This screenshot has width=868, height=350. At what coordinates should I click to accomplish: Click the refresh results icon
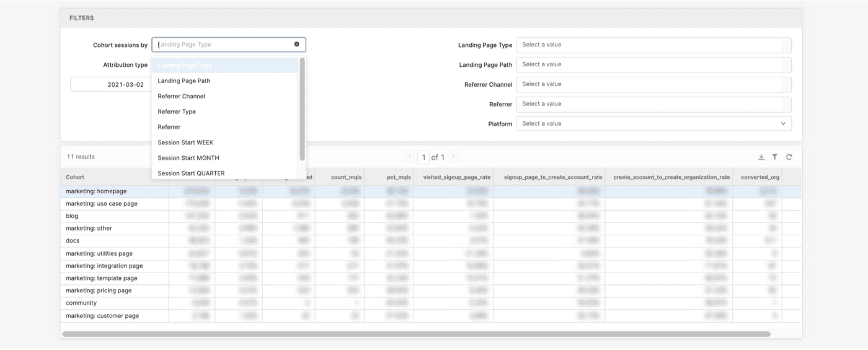click(x=789, y=157)
